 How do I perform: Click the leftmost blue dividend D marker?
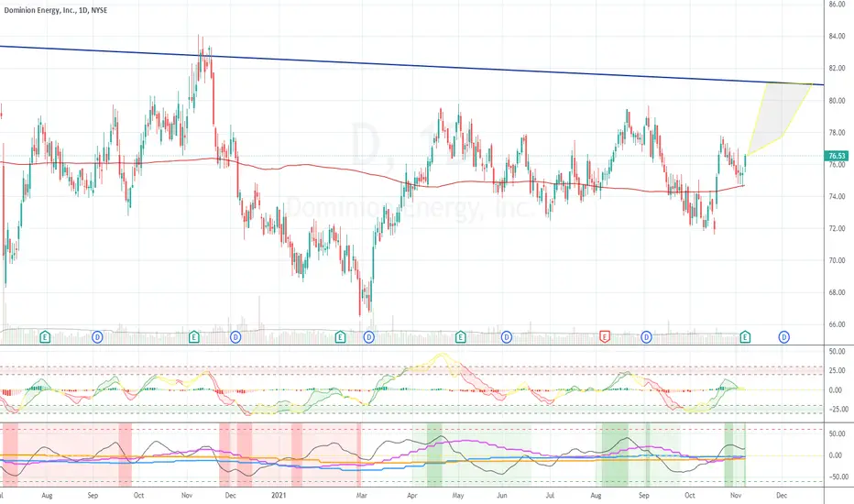pos(97,337)
